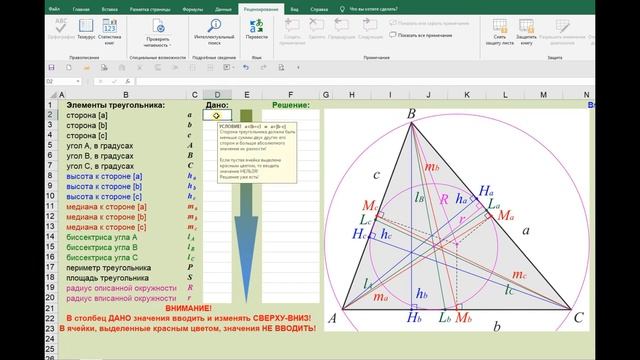Open Интеллектуальный поиск
This screenshot has height=360, width=640.
tap(214, 31)
